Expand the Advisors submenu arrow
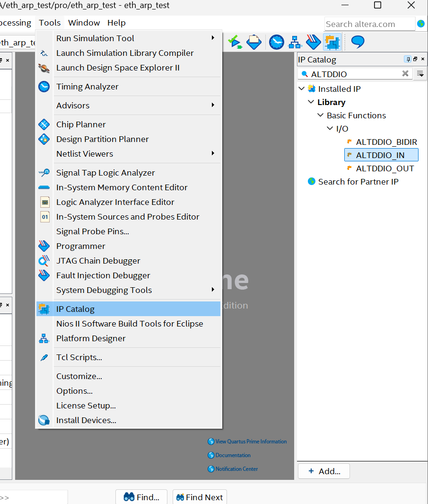The width and height of the screenshot is (428, 504). tap(213, 105)
